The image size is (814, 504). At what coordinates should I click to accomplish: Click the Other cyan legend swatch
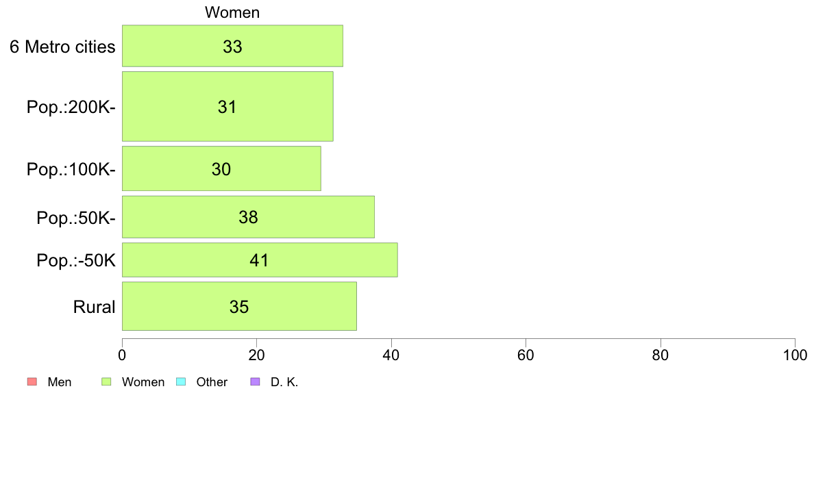(x=181, y=382)
